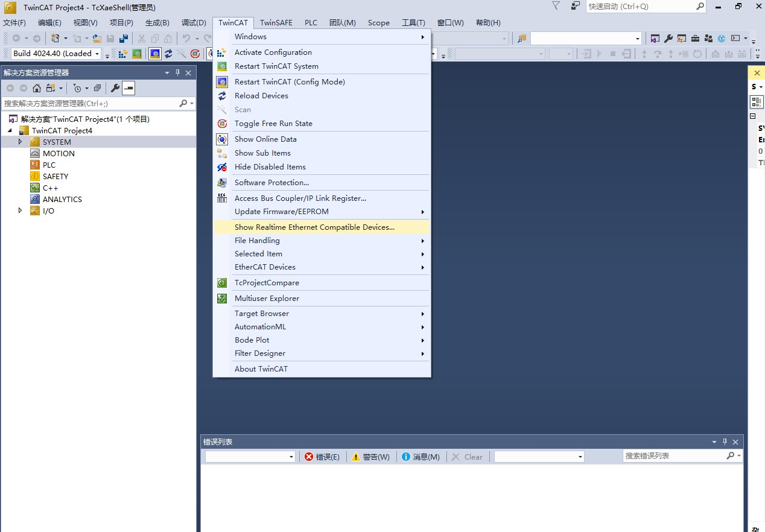Pin the Error List panel

(x=725, y=442)
